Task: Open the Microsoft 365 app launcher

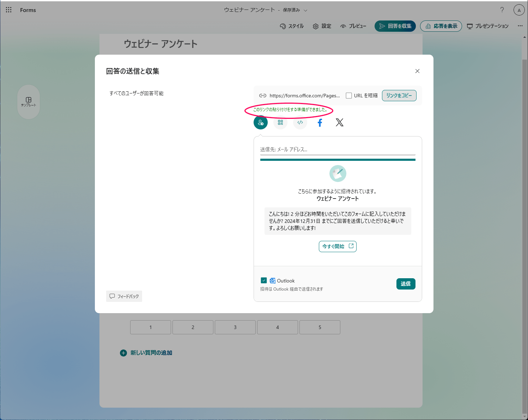Action: (8, 10)
